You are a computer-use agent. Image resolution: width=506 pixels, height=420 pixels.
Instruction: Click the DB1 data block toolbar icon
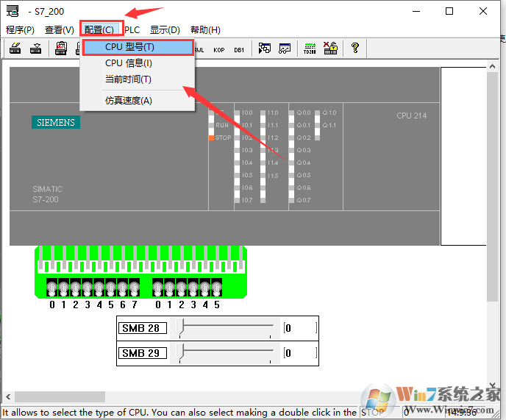[239, 49]
